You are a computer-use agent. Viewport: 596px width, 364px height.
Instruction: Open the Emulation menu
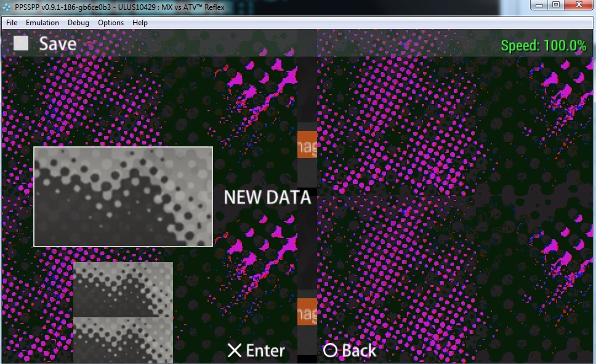point(42,23)
